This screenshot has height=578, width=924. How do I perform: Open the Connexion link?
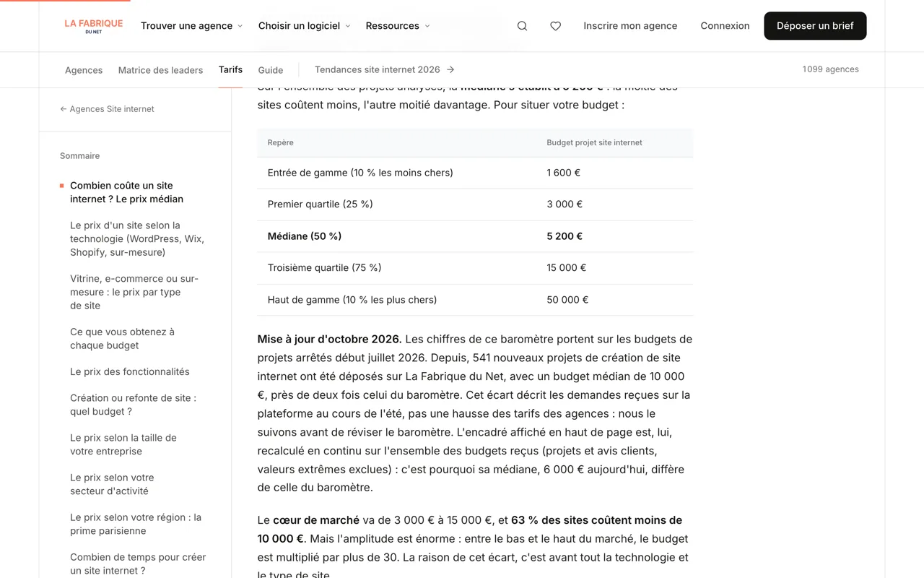(725, 26)
